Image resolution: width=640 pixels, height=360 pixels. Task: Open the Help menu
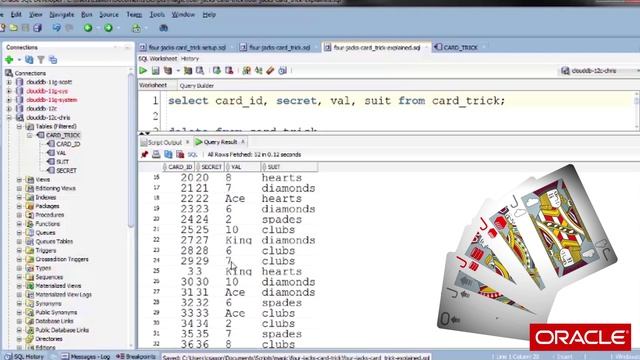tap(209, 15)
